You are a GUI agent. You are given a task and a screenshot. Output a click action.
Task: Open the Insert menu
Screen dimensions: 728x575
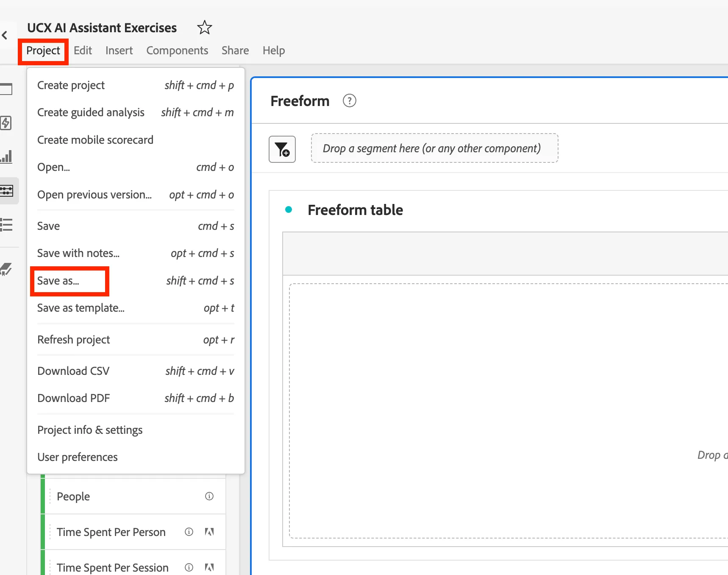(119, 50)
